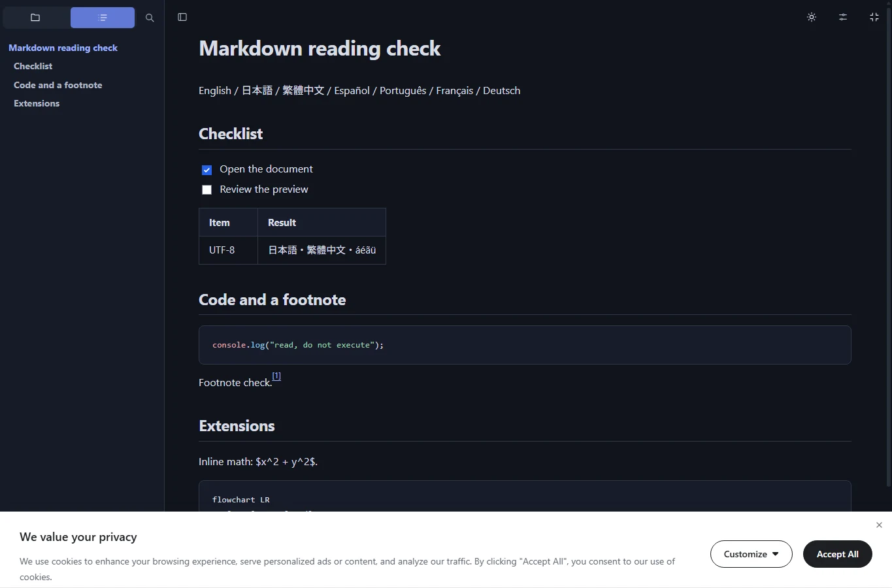The width and height of the screenshot is (892, 588).
Task: Click the Markdown reading check title
Action: (x=320, y=48)
